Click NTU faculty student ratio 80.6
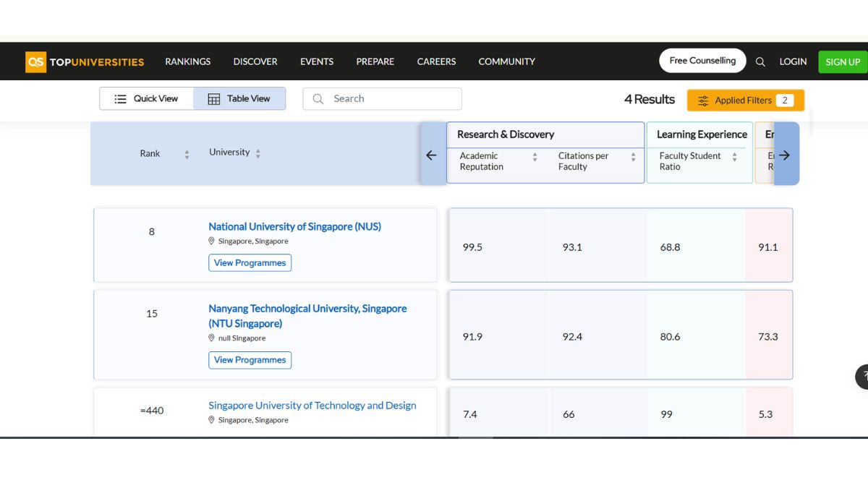Screen dimensions: 868x488 pyautogui.click(x=670, y=337)
